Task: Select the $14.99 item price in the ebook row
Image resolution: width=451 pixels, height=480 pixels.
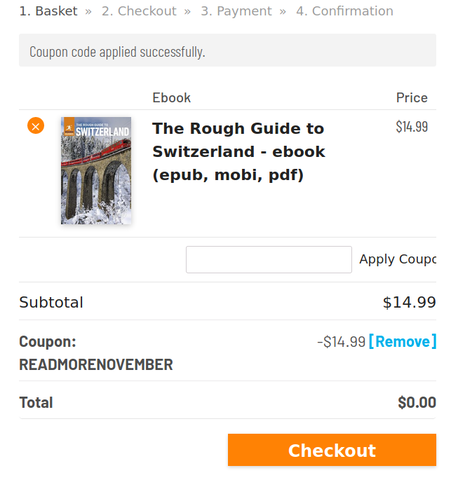Action: pyautogui.click(x=412, y=127)
